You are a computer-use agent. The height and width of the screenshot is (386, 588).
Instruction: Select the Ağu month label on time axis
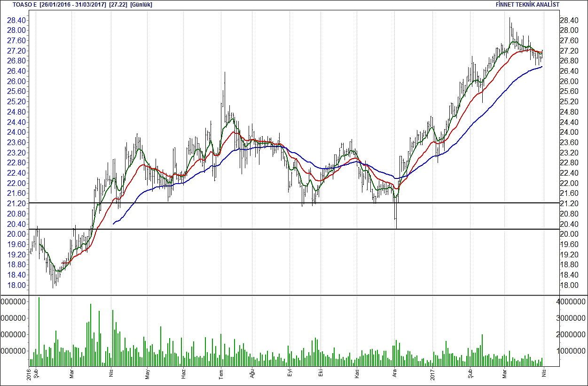tap(252, 374)
